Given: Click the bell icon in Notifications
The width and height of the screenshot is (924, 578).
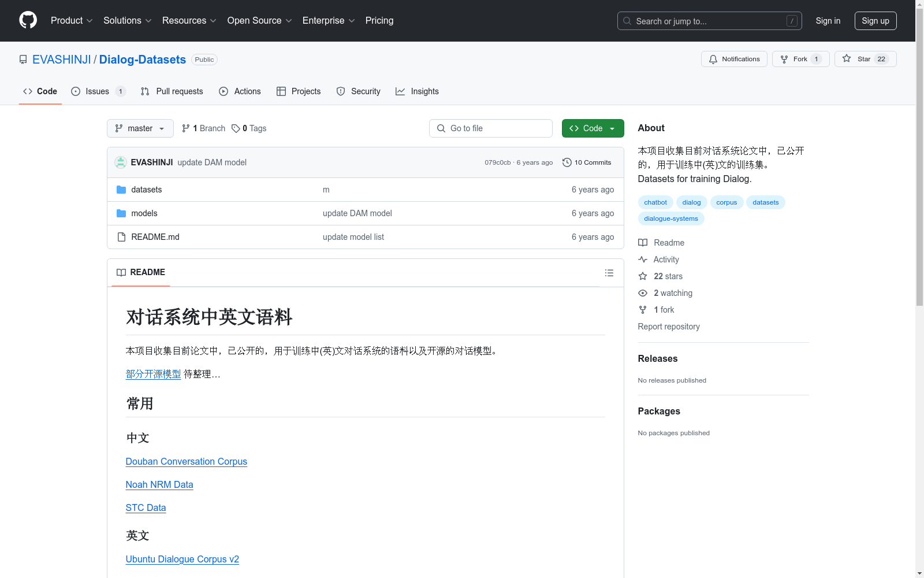Looking at the screenshot, I should 713,59.
